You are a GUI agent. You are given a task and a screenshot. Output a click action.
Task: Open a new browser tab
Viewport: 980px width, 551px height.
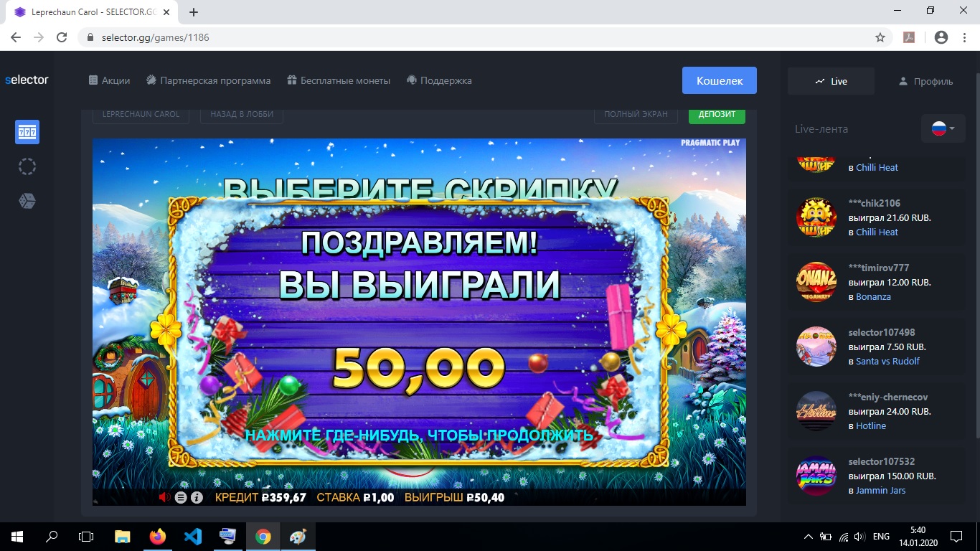[194, 12]
